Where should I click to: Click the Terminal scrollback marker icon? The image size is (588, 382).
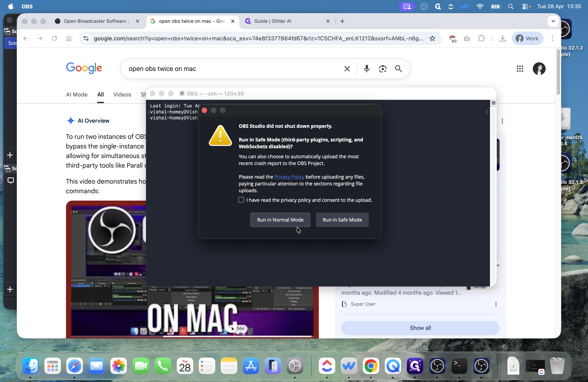coord(493,103)
